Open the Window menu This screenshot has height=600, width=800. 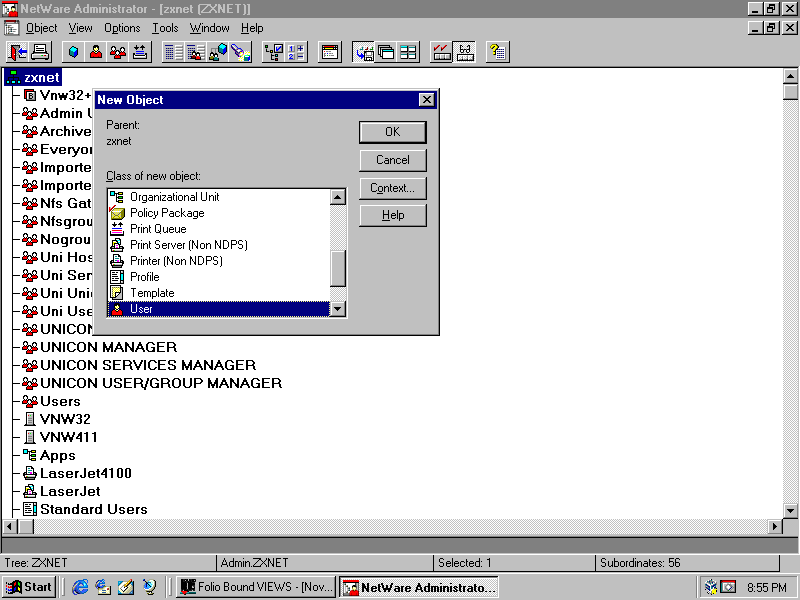pos(209,28)
